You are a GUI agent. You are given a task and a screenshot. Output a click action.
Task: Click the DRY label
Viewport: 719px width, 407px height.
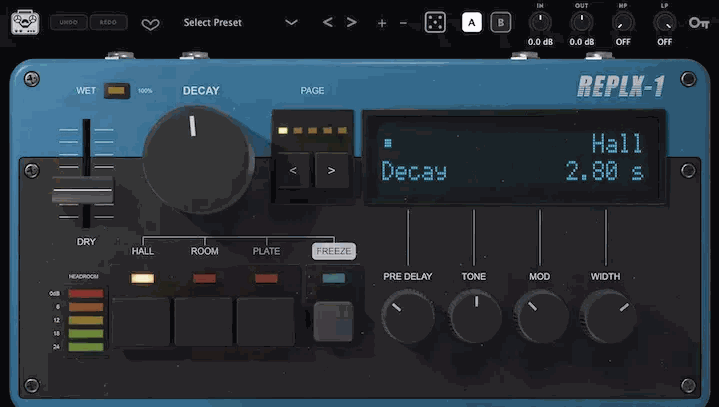86,242
